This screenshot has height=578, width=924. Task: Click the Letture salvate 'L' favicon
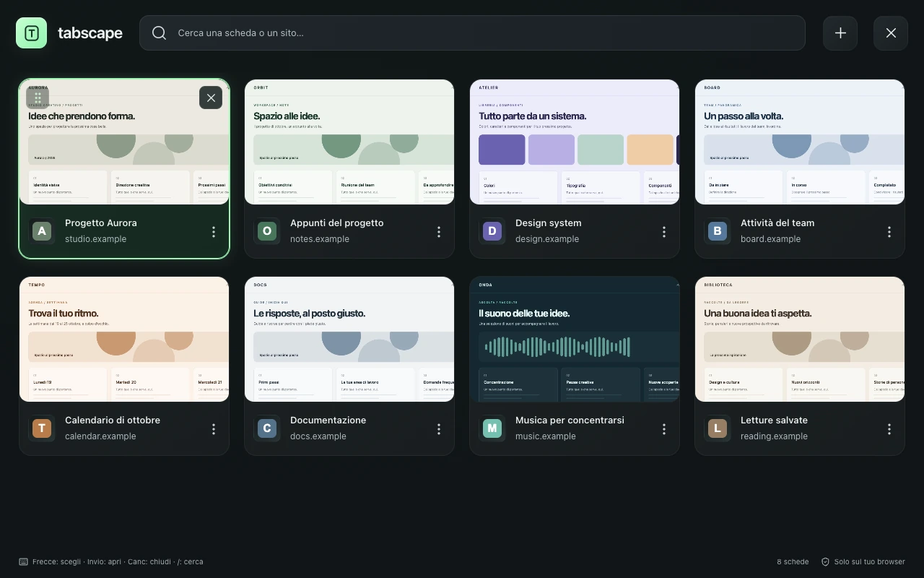point(718,428)
